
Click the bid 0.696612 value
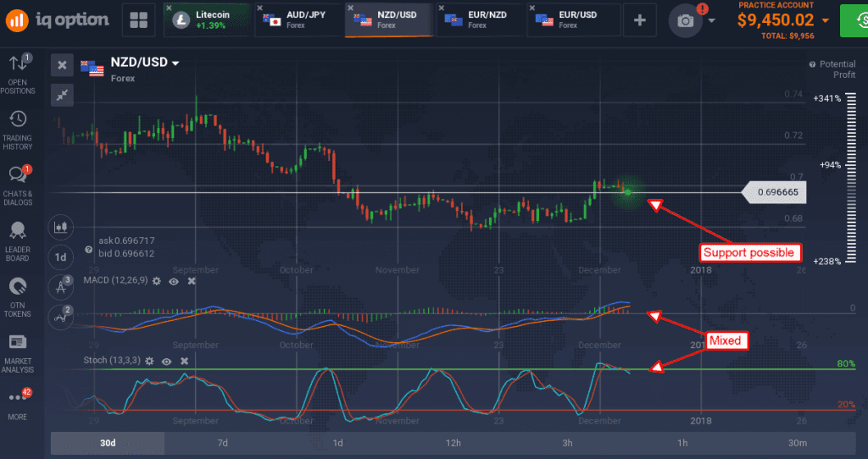click(127, 253)
